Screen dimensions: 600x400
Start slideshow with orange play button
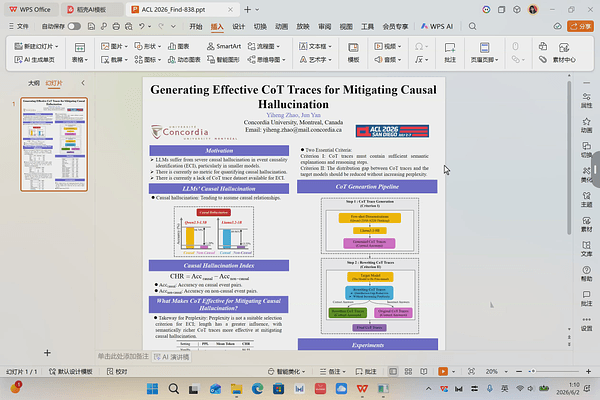pos(443,372)
